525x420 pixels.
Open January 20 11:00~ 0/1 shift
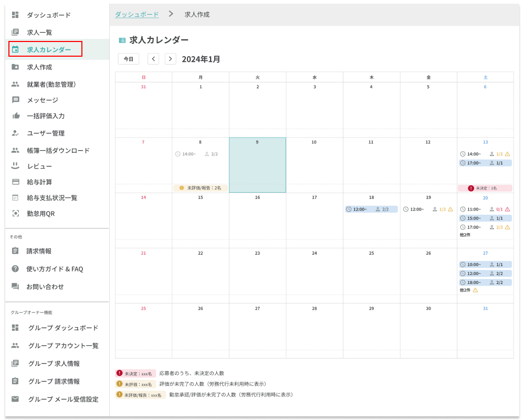click(x=485, y=209)
